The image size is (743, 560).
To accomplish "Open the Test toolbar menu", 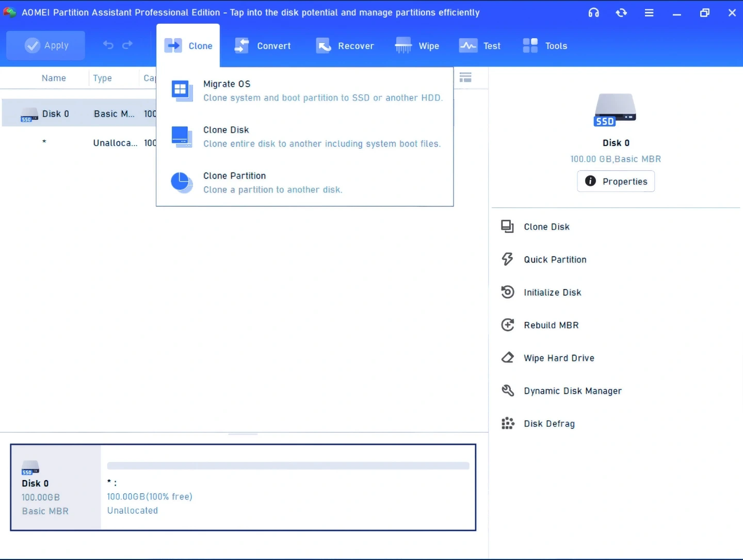I will [480, 46].
